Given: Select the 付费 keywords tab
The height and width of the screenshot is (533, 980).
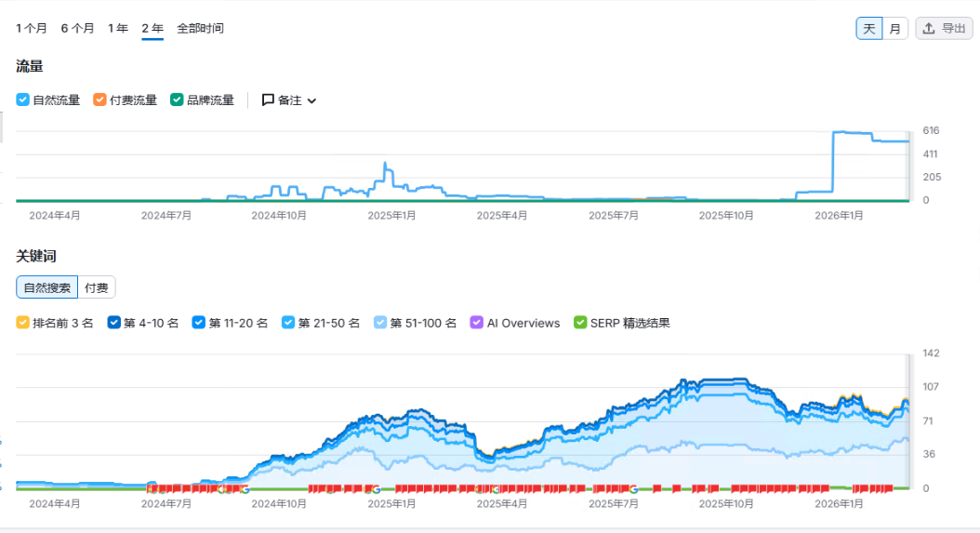Looking at the screenshot, I should tap(97, 287).
